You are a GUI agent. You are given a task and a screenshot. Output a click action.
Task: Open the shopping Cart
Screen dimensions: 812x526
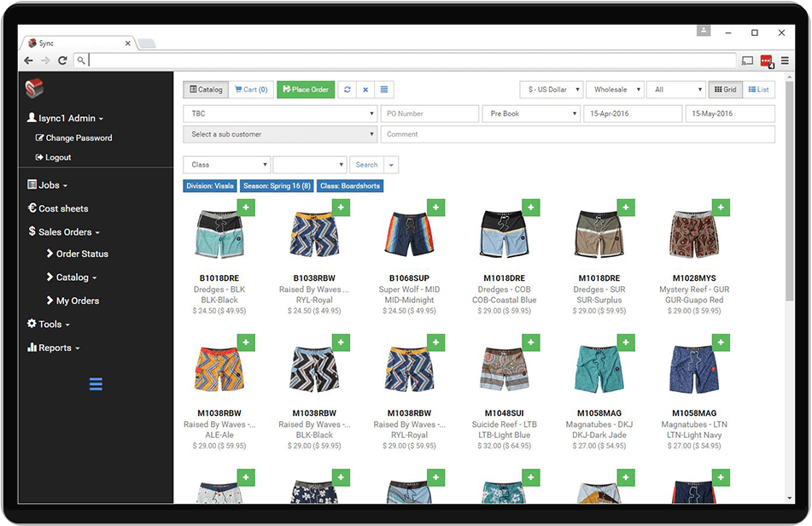[x=251, y=89]
